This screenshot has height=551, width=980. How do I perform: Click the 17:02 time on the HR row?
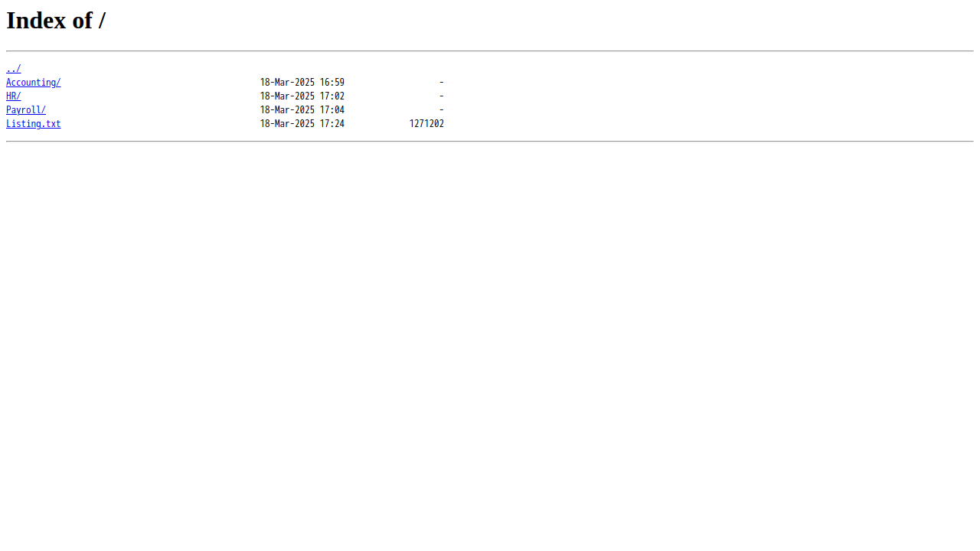point(332,96)
